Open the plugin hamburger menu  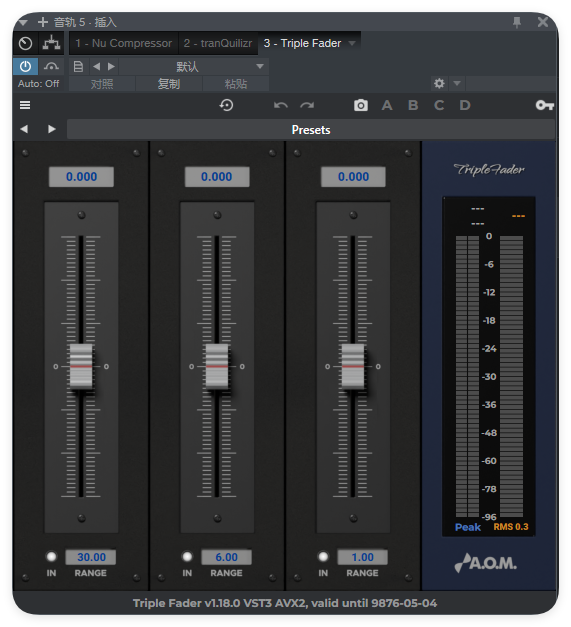[x=25, y=105]
